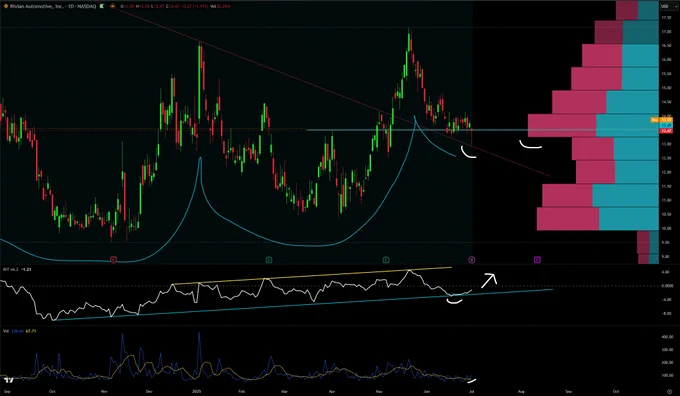
Task: Click the 9.50 price axis label
Action: point(666,242)
